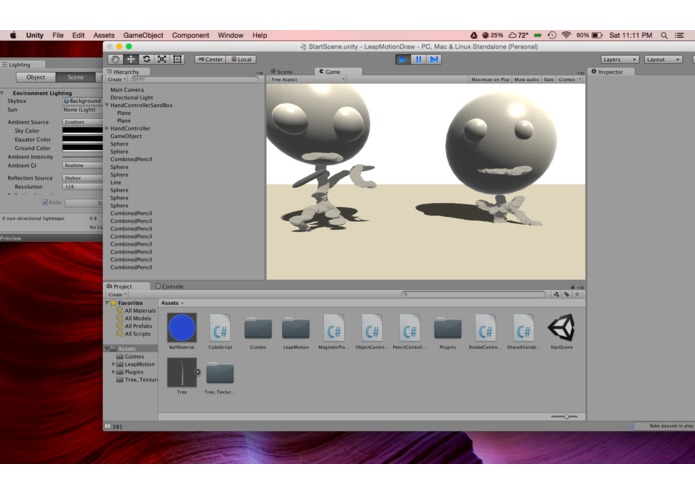Click the Wi-Fi status icon
The width and height of the screenshot is (695, 494).
566,35
